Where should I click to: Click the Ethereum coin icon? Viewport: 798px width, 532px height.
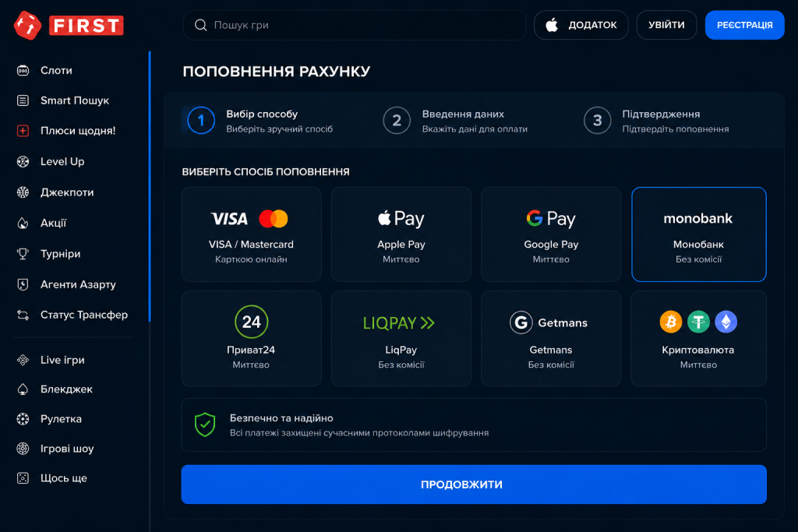(x=726, y=322)
